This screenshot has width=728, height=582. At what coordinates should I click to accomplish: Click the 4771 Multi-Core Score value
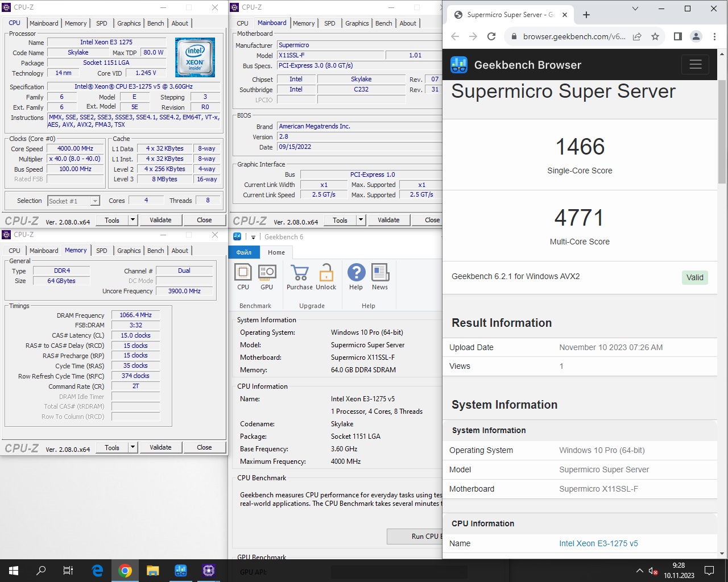click(580, 218)
